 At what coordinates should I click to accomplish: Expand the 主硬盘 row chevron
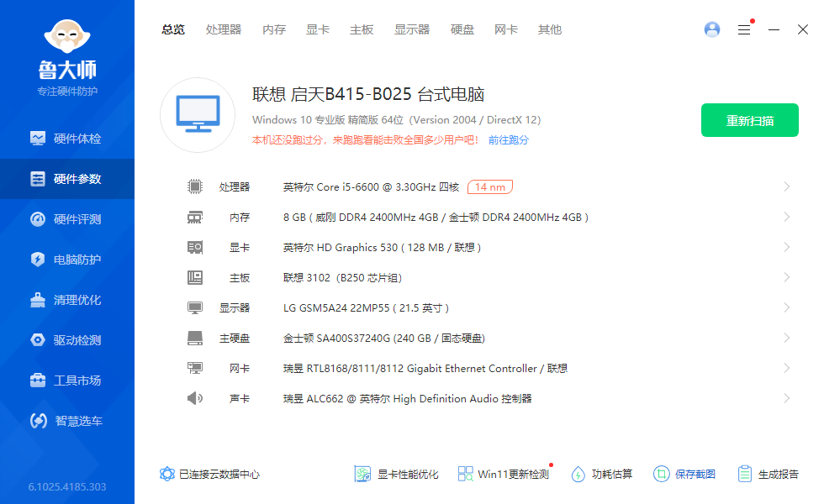(x=787, y=338)
